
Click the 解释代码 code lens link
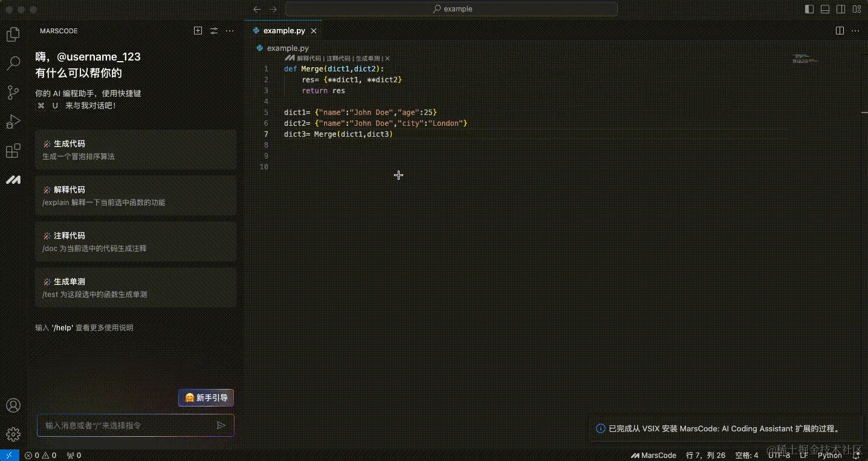(x=309, y=59)
